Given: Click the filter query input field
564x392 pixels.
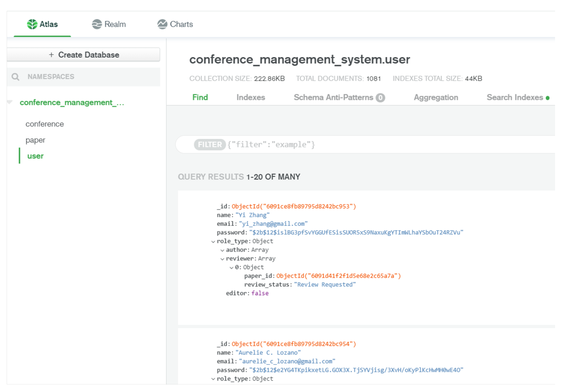Looking at the screenshot, I should (366, 145).
